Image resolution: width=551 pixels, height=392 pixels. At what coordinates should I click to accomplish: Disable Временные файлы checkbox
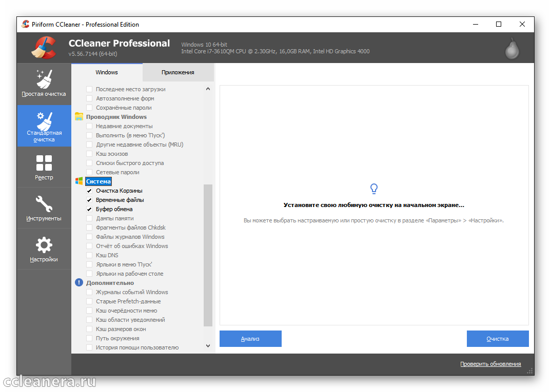(x=89, y=200)
